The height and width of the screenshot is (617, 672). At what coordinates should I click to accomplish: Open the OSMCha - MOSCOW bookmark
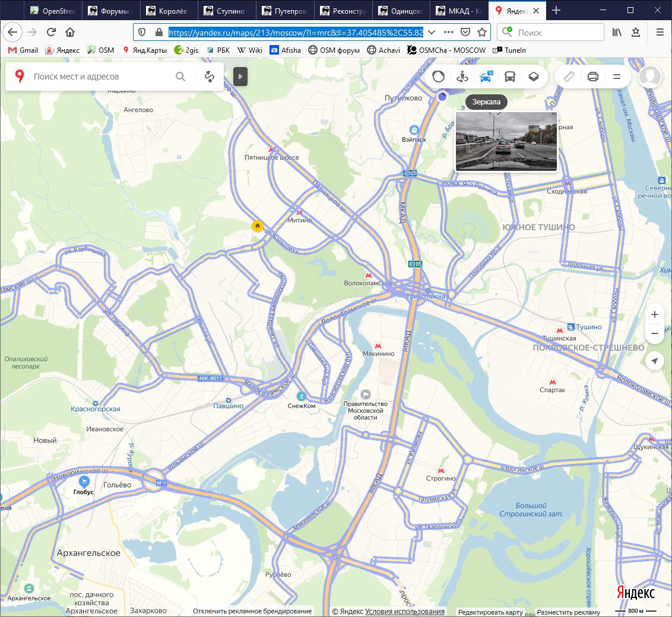[x=446, y=50]
